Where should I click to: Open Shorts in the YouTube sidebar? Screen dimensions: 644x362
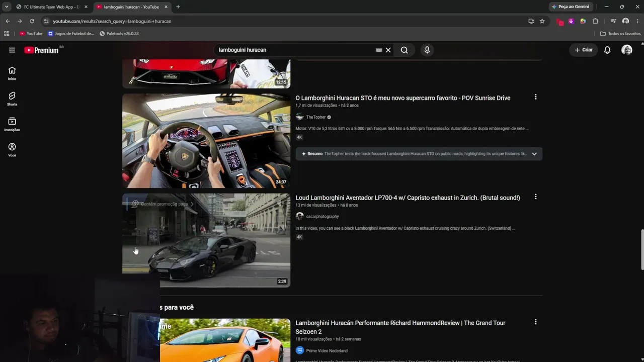tap(12, 99)
